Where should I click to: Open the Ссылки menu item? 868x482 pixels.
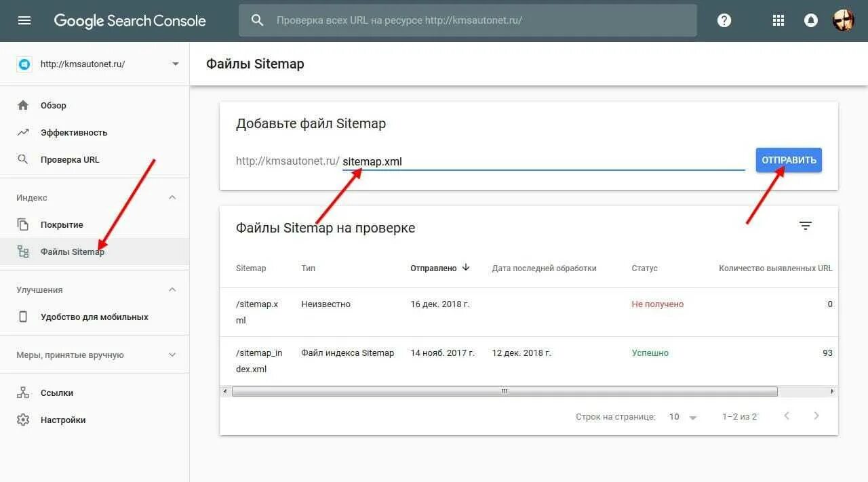[x=94, y=393]
